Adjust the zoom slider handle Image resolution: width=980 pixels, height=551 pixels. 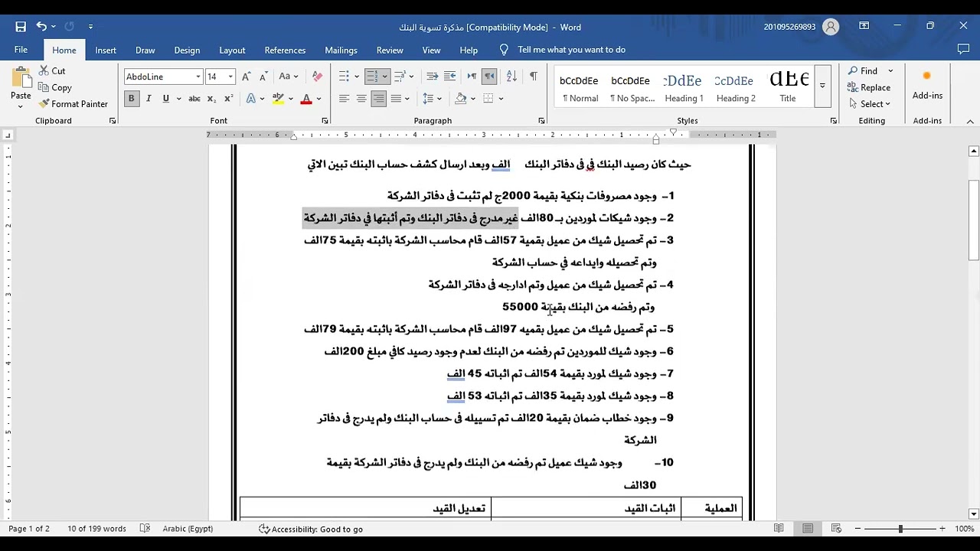[901, 529]
